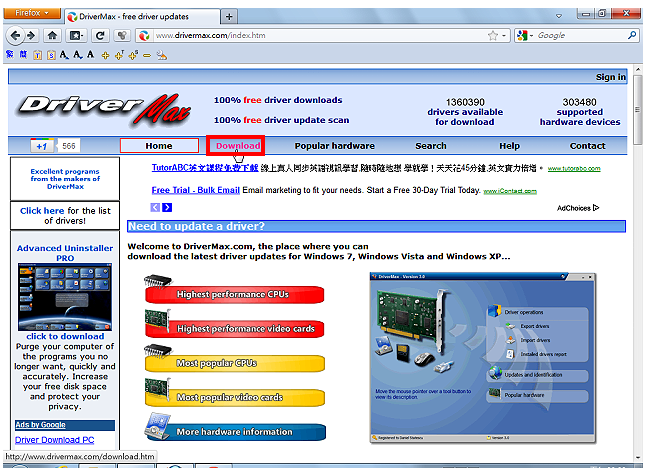
Task: Click the scrollbar down arrow
Action: (x=638, y=457)
